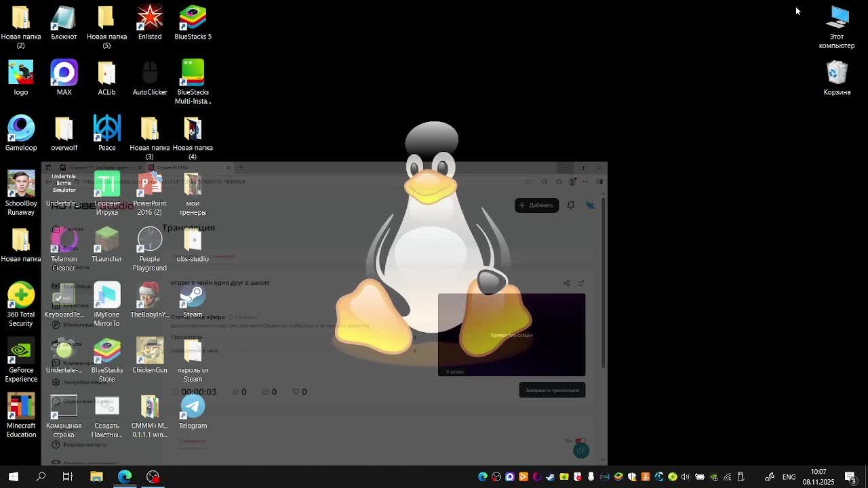Select the Новая папка (3) folder
This screenshot has height=488, width=868.
(x=150, y=138)
